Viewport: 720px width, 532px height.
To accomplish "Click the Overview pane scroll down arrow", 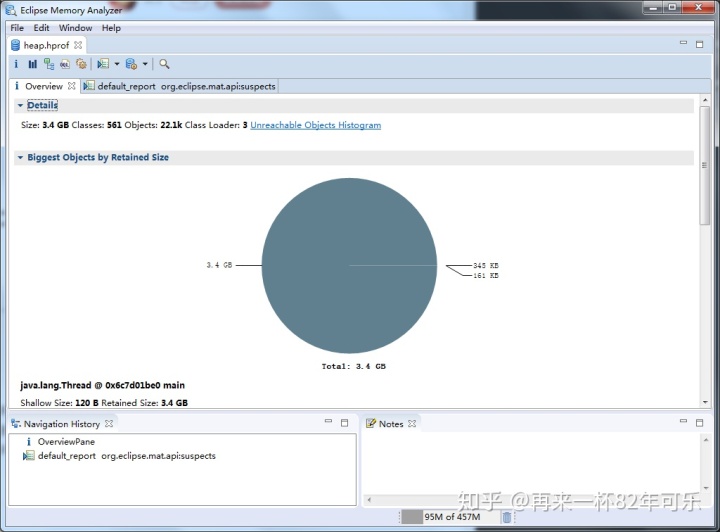I will [x=705, y=403].
